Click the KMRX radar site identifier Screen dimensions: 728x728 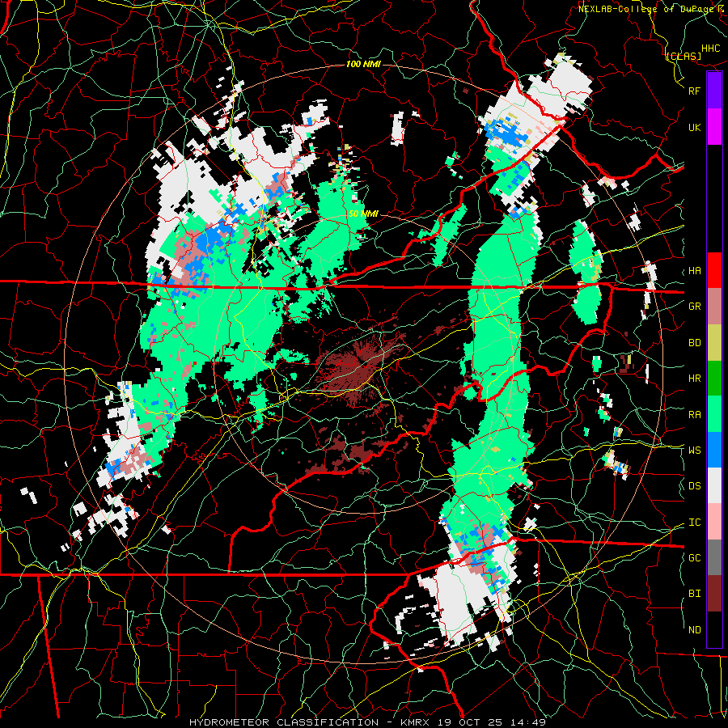(417, 722)
